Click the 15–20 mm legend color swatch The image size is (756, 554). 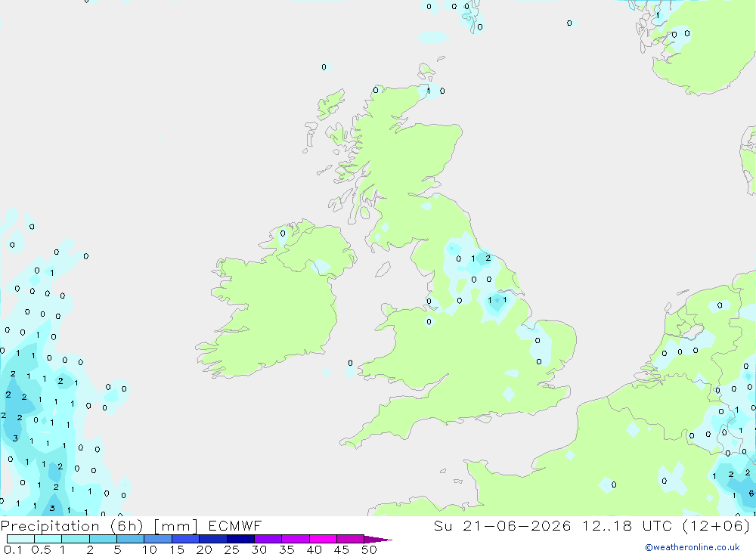click(185, 539)
